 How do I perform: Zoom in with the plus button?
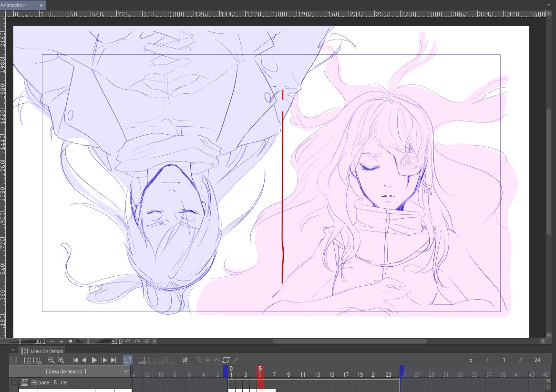(x=62, y=342)
